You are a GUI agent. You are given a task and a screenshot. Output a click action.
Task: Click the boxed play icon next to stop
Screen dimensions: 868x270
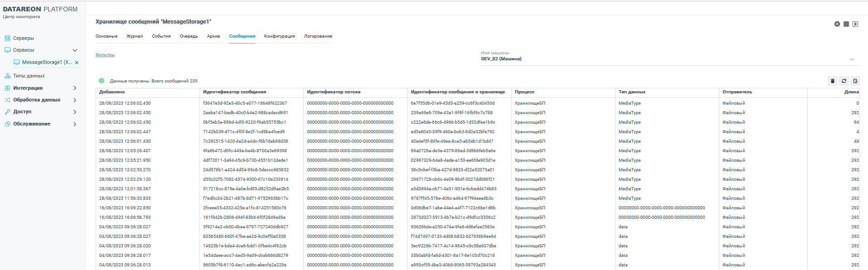coord(855,24)
